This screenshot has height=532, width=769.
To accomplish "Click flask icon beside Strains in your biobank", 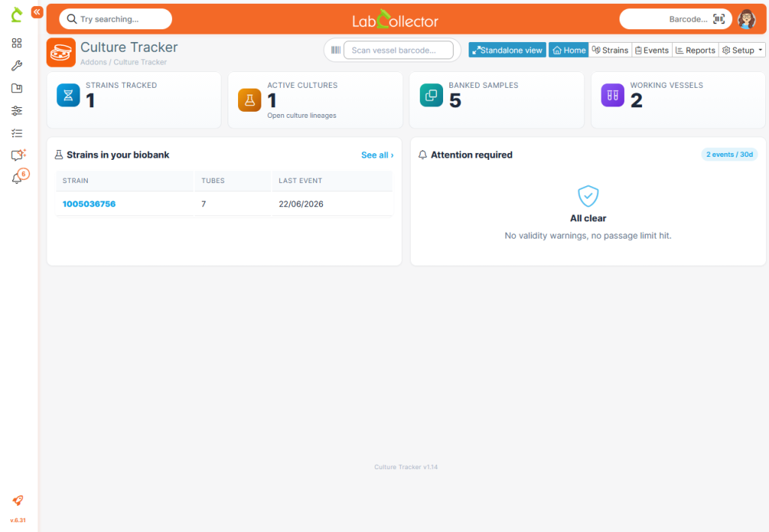I will 59,155.
